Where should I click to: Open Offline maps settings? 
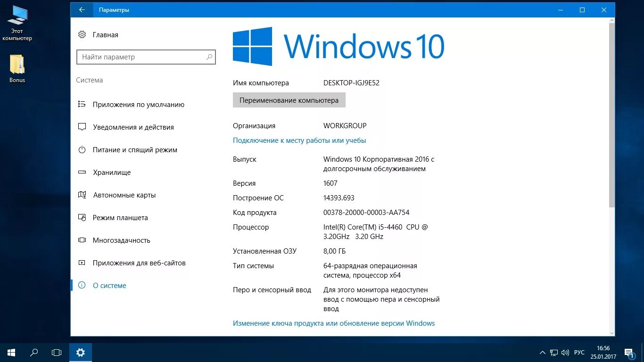pos(124,195)
